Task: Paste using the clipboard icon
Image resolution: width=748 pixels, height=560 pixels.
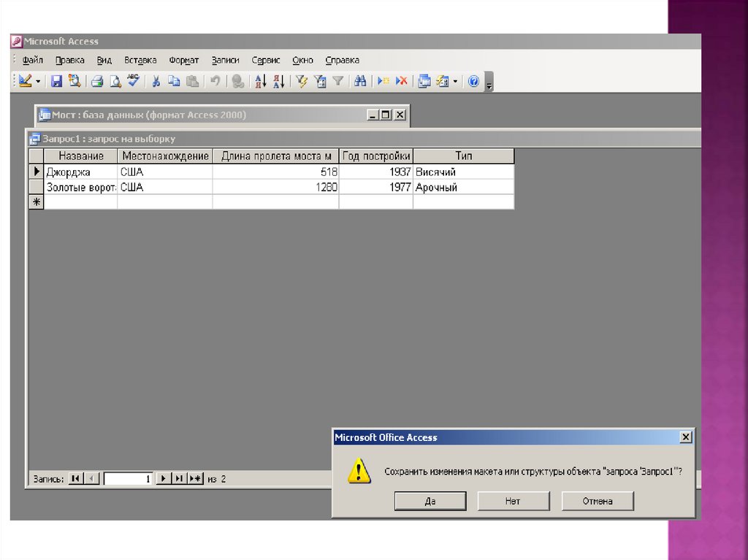Action: (192, 81)
